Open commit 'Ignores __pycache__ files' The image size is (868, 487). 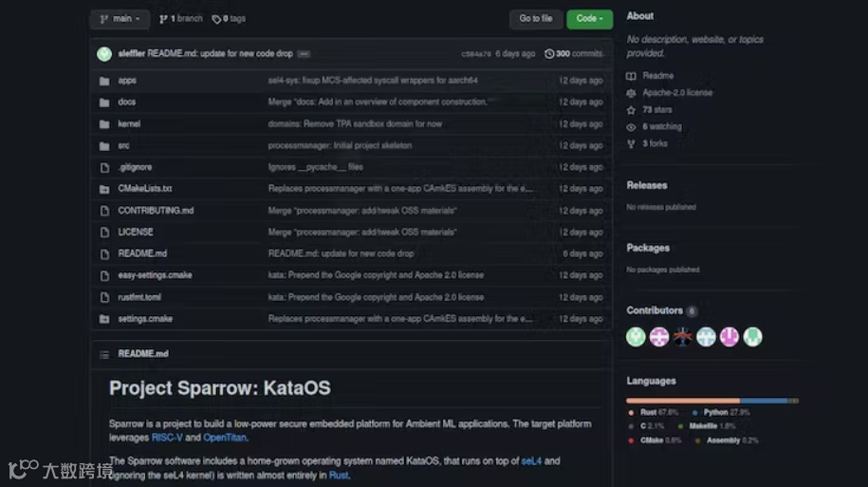pyautogui.click(x=316, y=167)
